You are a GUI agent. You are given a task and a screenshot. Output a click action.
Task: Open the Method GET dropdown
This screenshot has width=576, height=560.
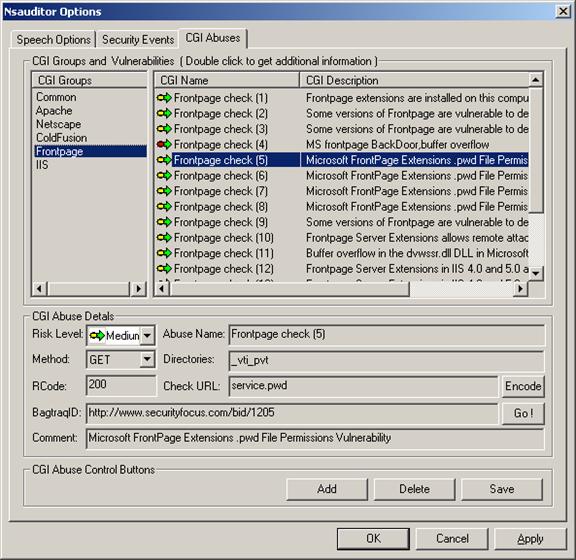(x=147, y=359)
